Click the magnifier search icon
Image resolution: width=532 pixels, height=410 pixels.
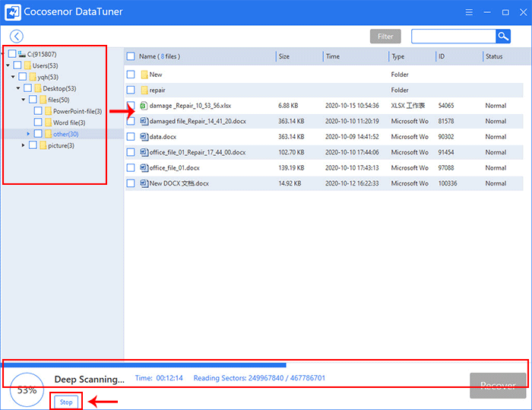point(503,37)
